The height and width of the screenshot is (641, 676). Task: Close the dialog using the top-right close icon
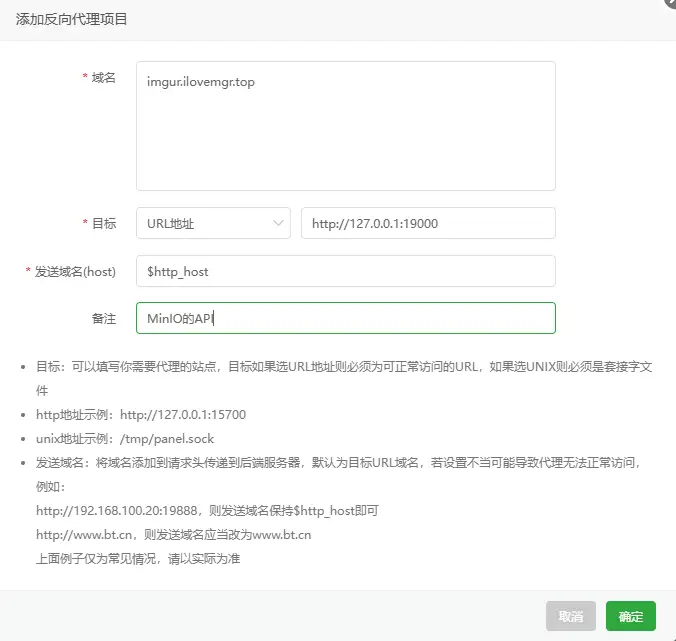[x=671, y=2]
